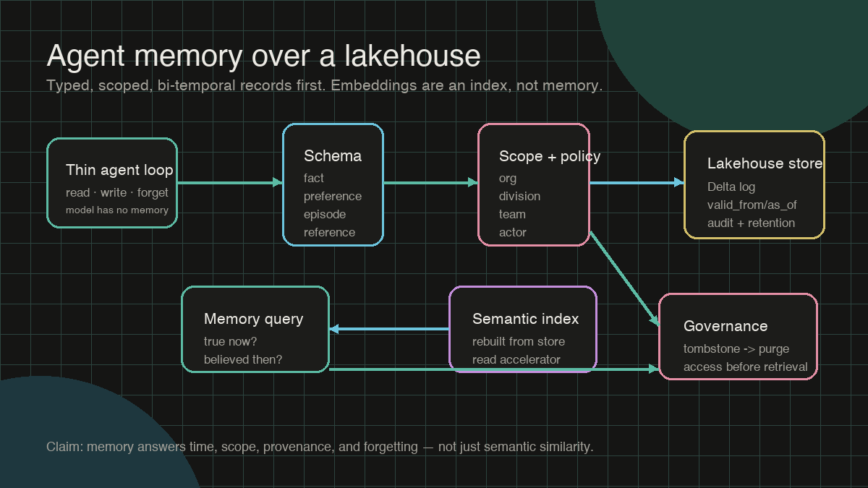The width and height of the screenshot is (868, 488).
Task: Select 'fact' in the Schema box
Action: click(314, 178)
